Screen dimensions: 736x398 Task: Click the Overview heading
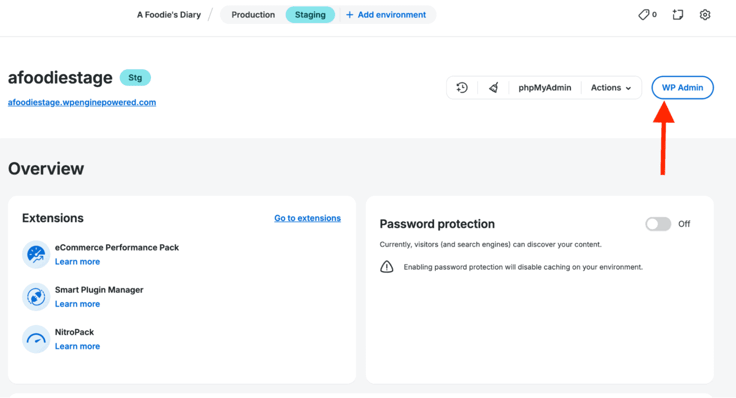click(46, 168)
